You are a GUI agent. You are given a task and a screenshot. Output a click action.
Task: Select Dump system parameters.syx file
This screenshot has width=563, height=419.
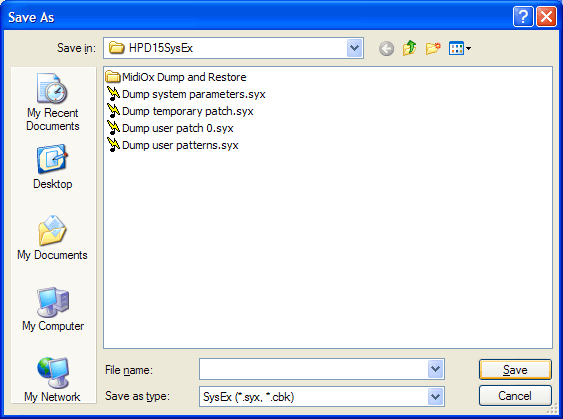click(x=186, y=94)
